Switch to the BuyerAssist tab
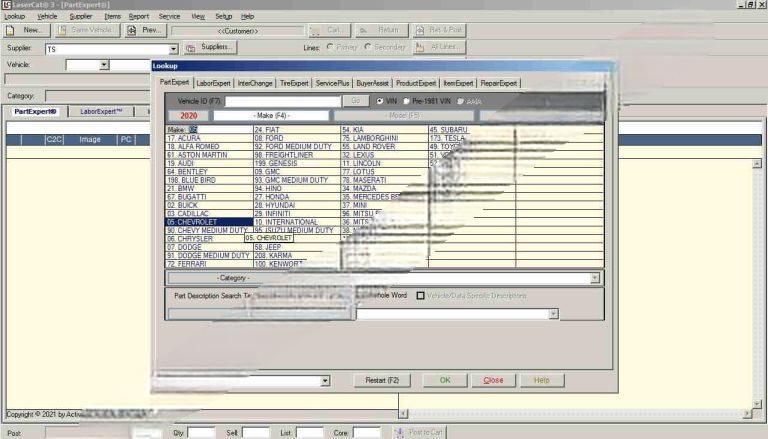This screenshot has width=768, height=439. pyautogui.click(x=372, y=83)
